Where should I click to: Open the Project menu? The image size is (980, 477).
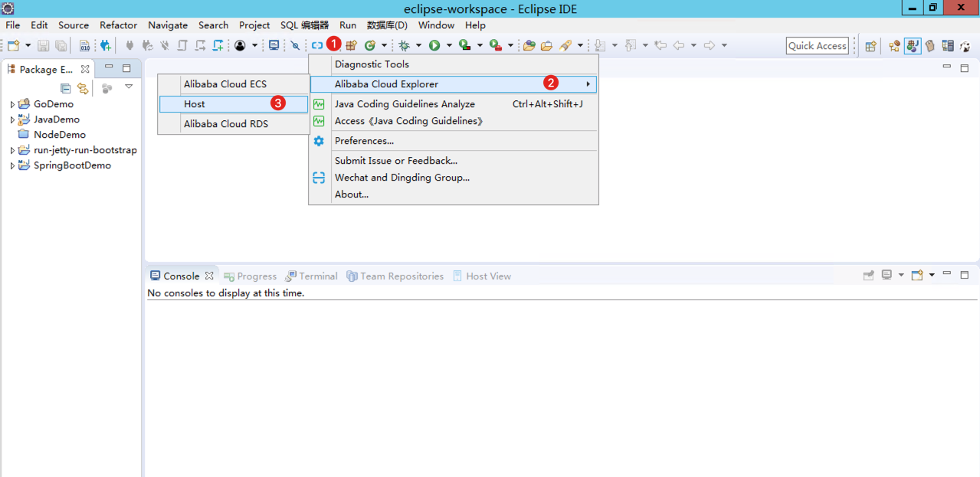point(254,25)
